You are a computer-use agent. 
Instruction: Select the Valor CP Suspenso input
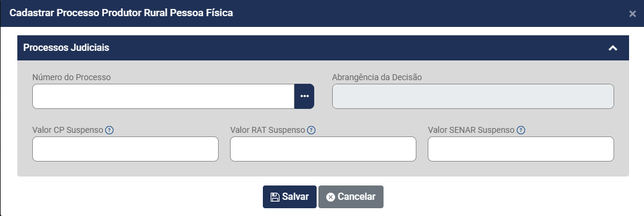[125, 149]
